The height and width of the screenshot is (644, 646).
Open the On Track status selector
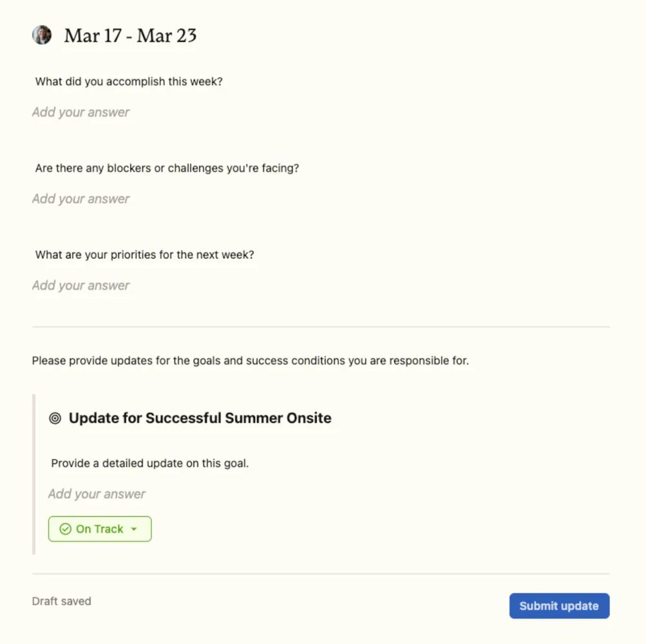tap(100, 529)
